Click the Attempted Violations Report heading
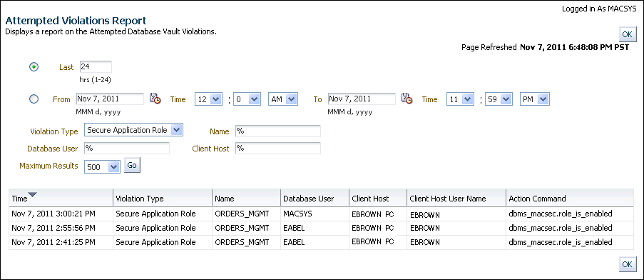The width and height of the screenshot is (644, 280). (76, 21)
